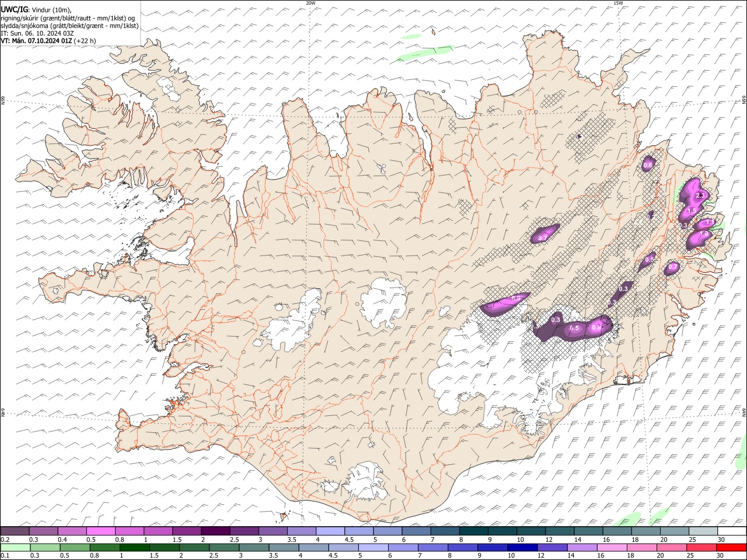Pick the darkest green 1 rain legend swatch

pos(135,548)
